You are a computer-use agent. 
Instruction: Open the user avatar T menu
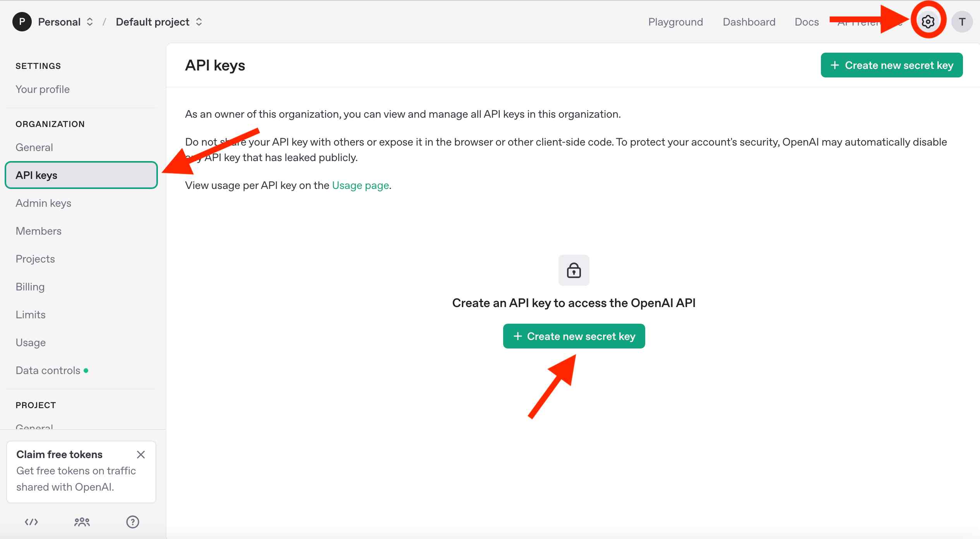click(962, 22)
